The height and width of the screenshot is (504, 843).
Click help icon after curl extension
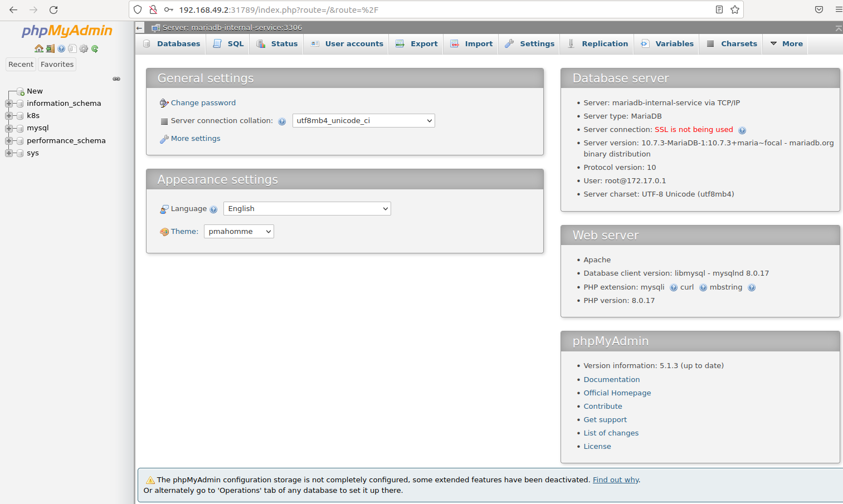(703, 288)
